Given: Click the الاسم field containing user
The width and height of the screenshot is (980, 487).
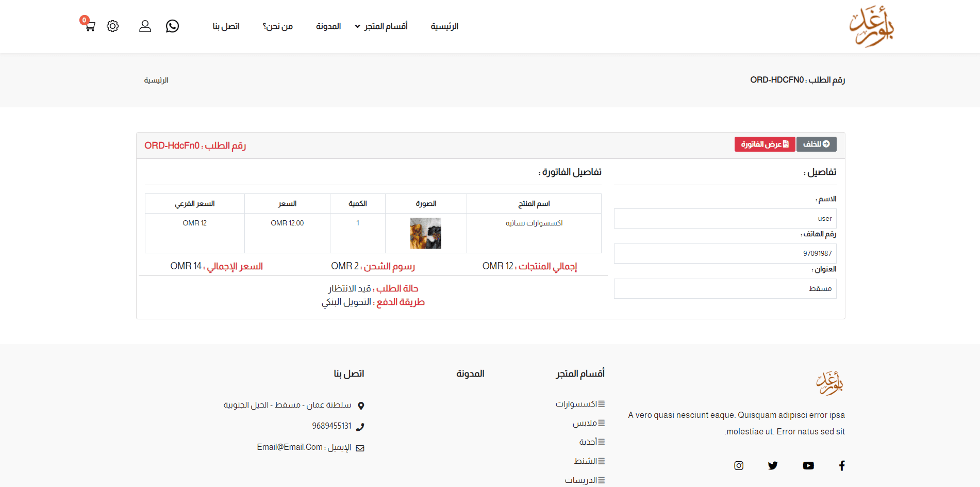Looking at the screenshot, I should click(x=725, y=218).
